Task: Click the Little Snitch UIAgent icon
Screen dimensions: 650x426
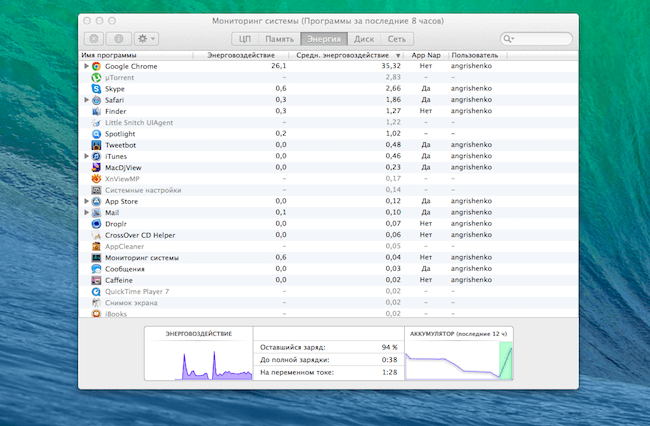Action: [96, 123]
